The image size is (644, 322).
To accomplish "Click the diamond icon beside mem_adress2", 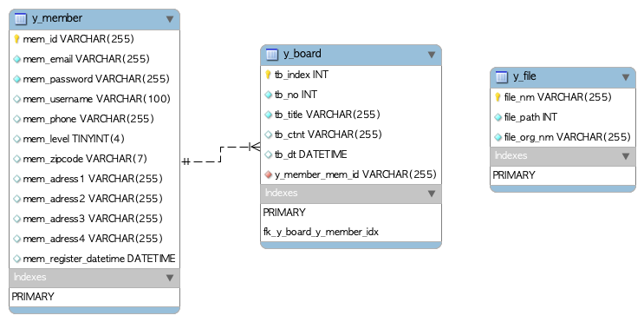I will [x=16, y=199].
